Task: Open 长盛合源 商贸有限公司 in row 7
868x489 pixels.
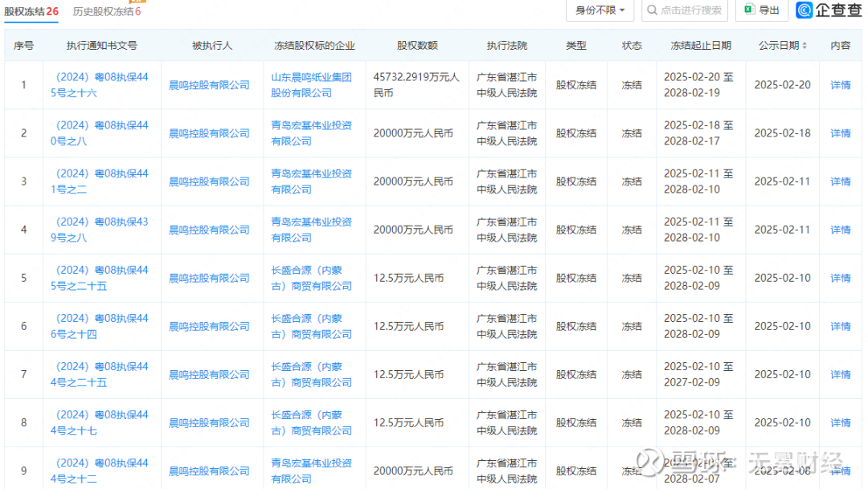Action: point(312,374)
